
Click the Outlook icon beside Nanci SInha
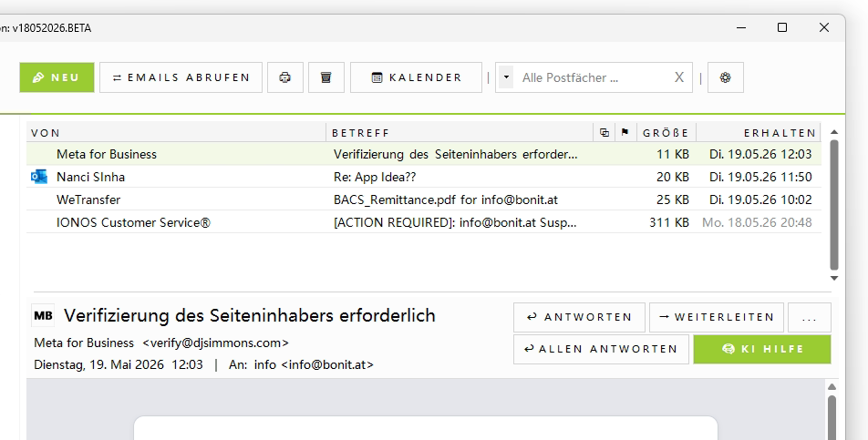[x=38, y=177]
